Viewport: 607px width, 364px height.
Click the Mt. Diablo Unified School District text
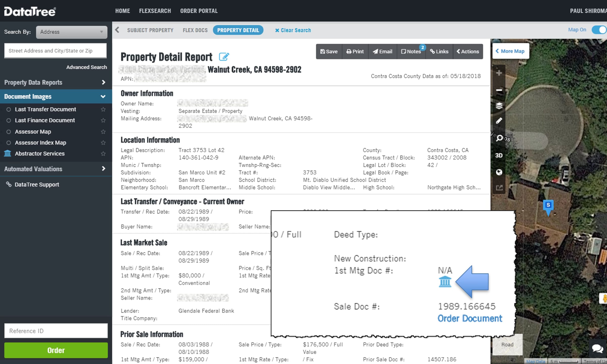click(x=344, y=180)
